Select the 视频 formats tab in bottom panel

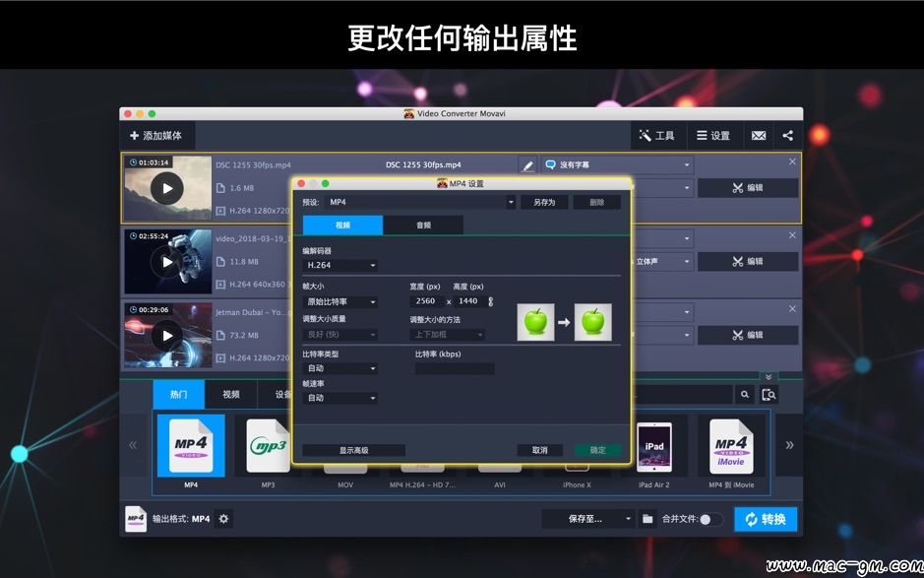(231, 395)
